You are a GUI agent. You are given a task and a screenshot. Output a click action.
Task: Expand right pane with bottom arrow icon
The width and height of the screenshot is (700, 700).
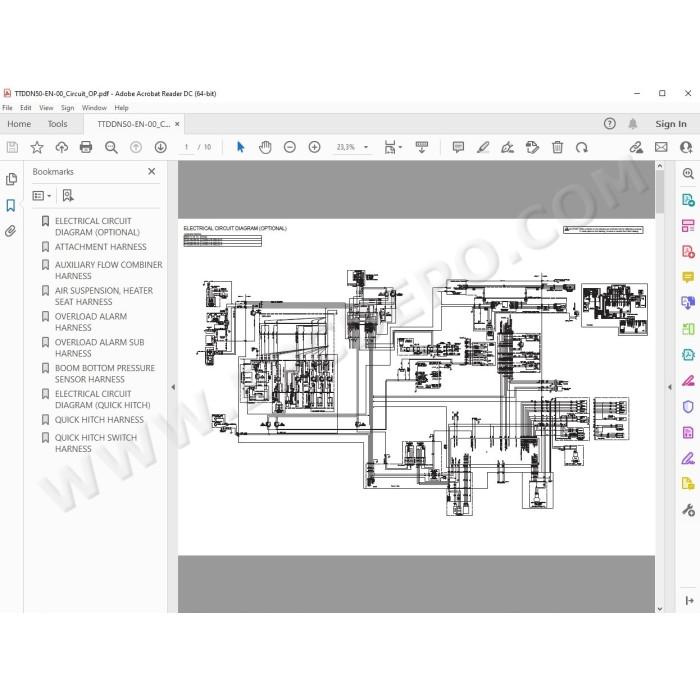coord(689,600)
